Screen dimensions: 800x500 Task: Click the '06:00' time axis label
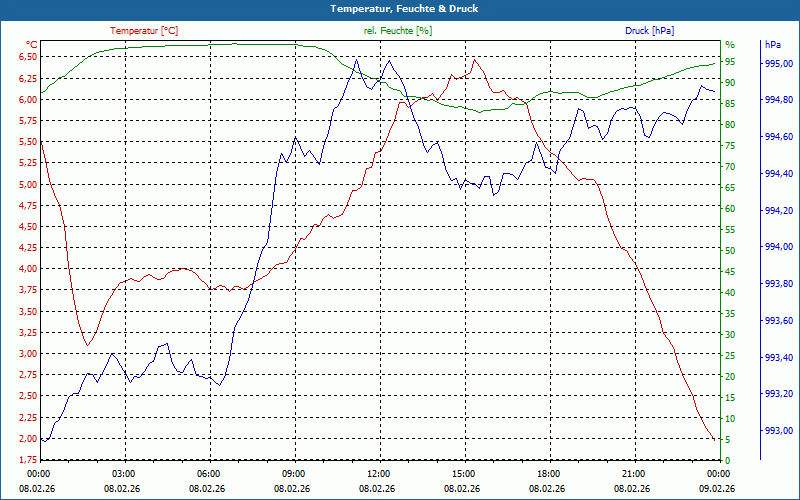click(208, 473)
